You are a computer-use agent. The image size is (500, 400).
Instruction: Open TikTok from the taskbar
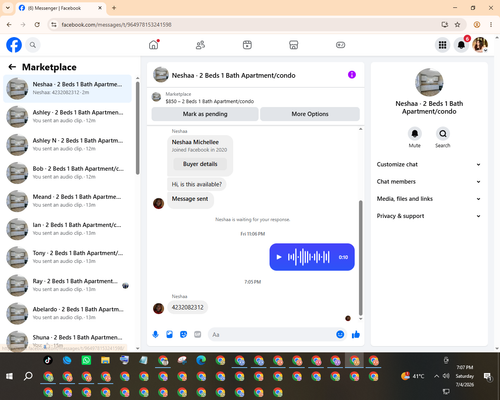(48, 360)
